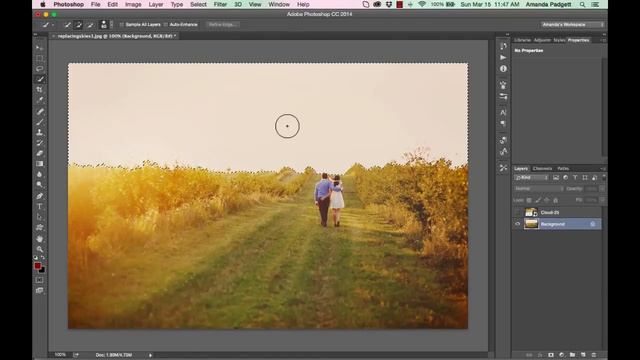The height and width of the screenshot is (360, 640).
Task: Open the Paragraph panel icon
Action: (503, 123)
